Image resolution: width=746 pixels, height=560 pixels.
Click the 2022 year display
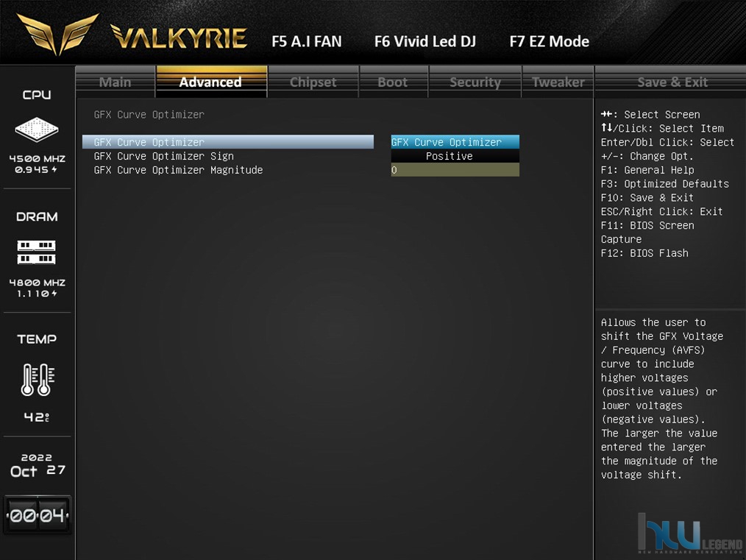[37, 457]
